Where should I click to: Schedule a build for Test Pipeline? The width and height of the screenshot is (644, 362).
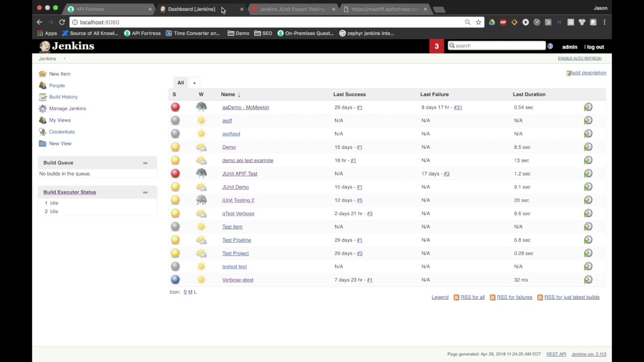click(588, 240)
